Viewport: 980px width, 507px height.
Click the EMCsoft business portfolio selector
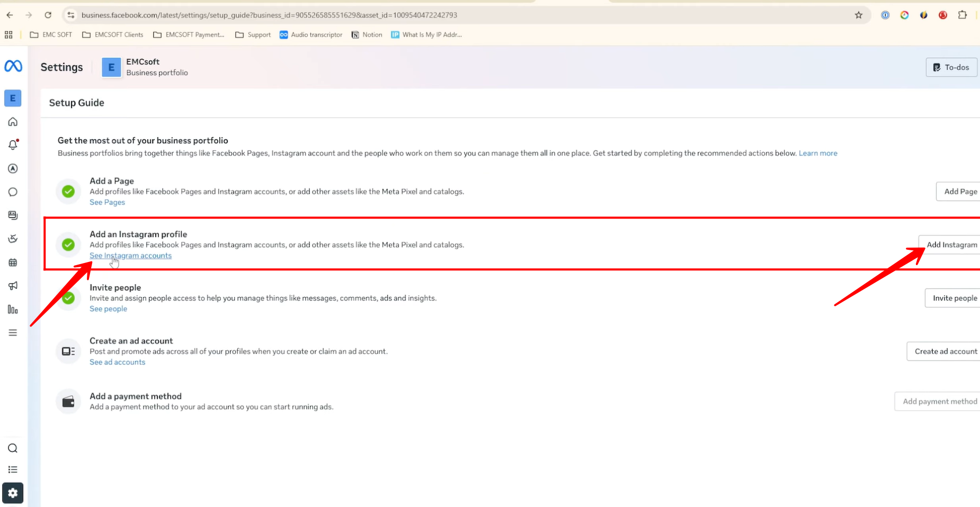(x=145, y=67)
